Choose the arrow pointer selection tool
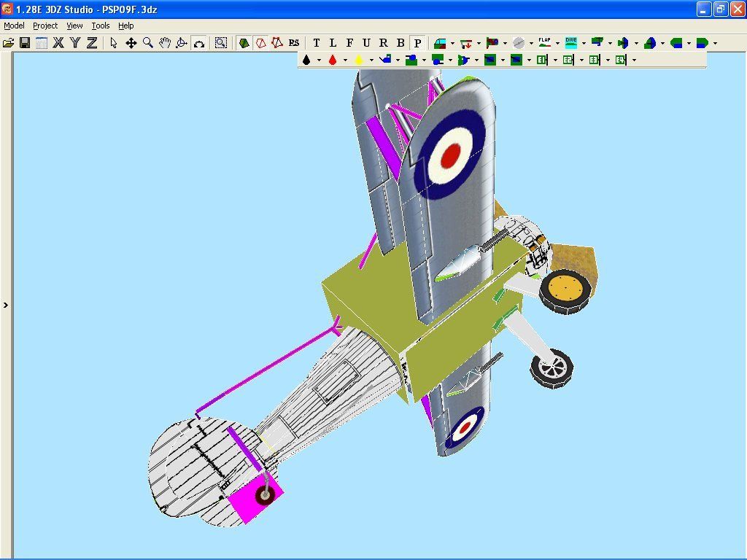The width and height of the screenshot is (747, 560). pyautogui.click(x=113, y=43)
